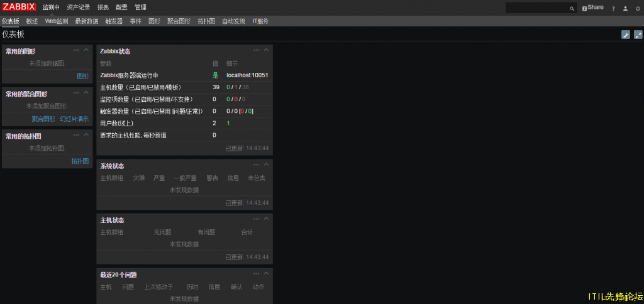Click the logout power icon
The width and height of the screenshot is (644, 304).
tap(638, 8)
